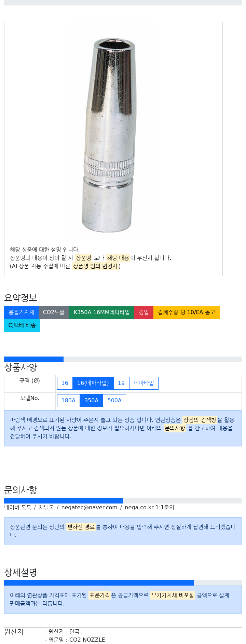This screenshot has height=644, width=246.
Task: Select the 500A model option
Action: tap(114, 401)
